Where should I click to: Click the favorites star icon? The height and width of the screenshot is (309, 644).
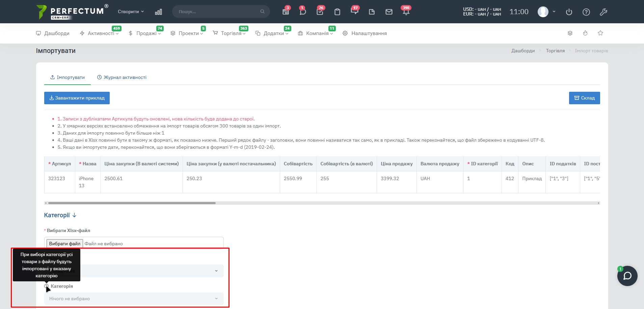pos(600,33)
